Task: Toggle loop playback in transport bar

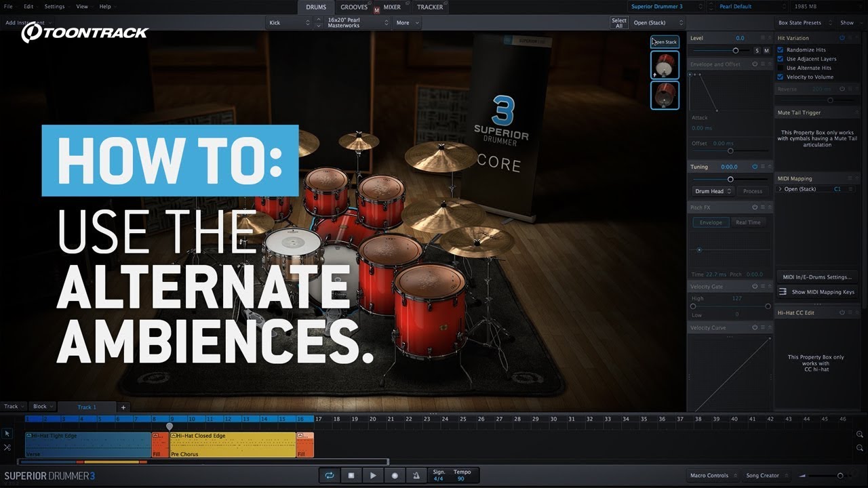Action: [330, 476]
